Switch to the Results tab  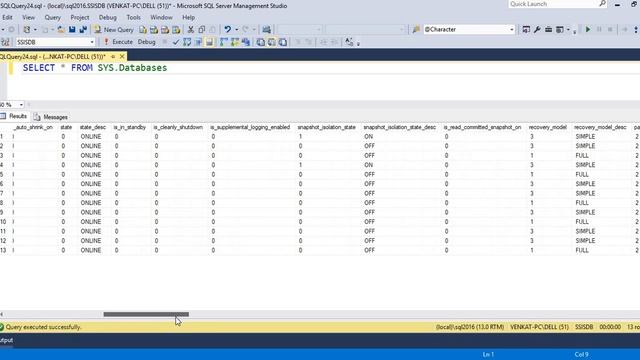click(14, 117)
